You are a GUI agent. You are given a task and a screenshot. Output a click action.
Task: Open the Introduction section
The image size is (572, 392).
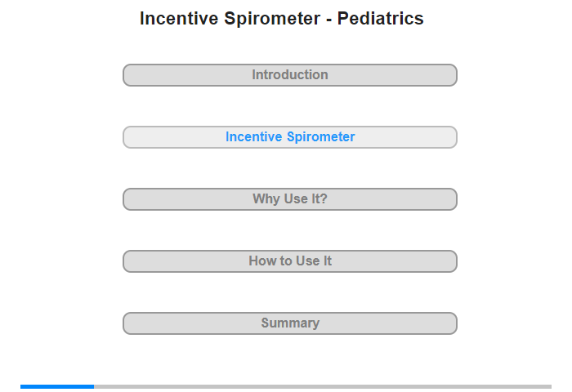[x=289, y=75]
